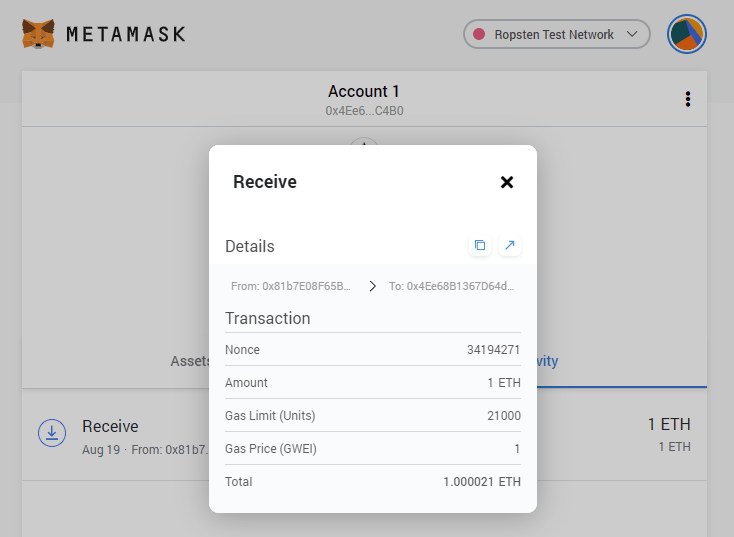Click the Receive download icon in activity list
Image resolution: width=734 pixels, height=537 pixels.
tap(52, 433)
